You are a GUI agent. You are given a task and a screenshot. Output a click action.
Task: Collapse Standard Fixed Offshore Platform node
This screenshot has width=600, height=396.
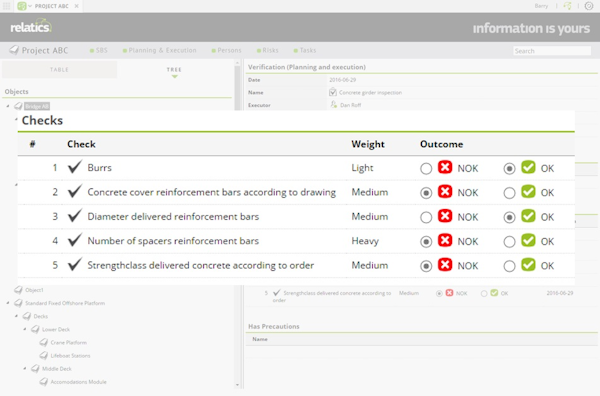click(8, 303)
